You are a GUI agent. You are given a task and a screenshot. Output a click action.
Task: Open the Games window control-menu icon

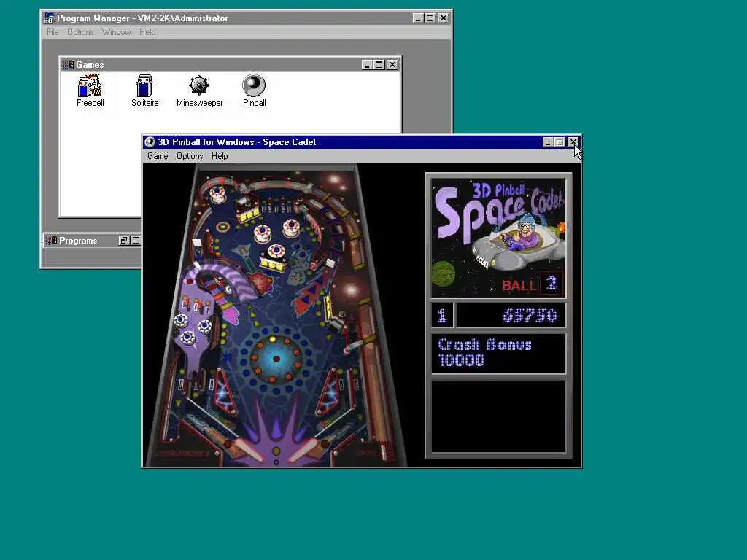(68, 65)
